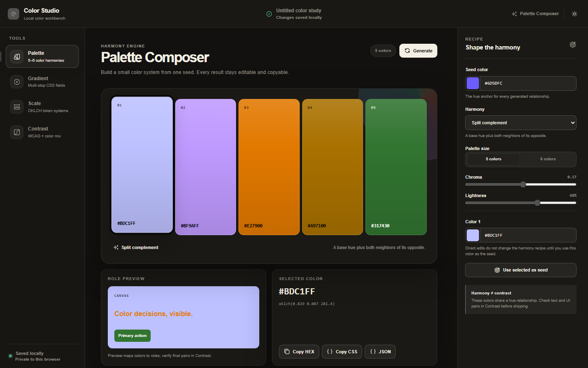Adjust the Lightness slider handle
Image resolution: width=588 pixels, height=368 pixels.
tap(537, 203)
